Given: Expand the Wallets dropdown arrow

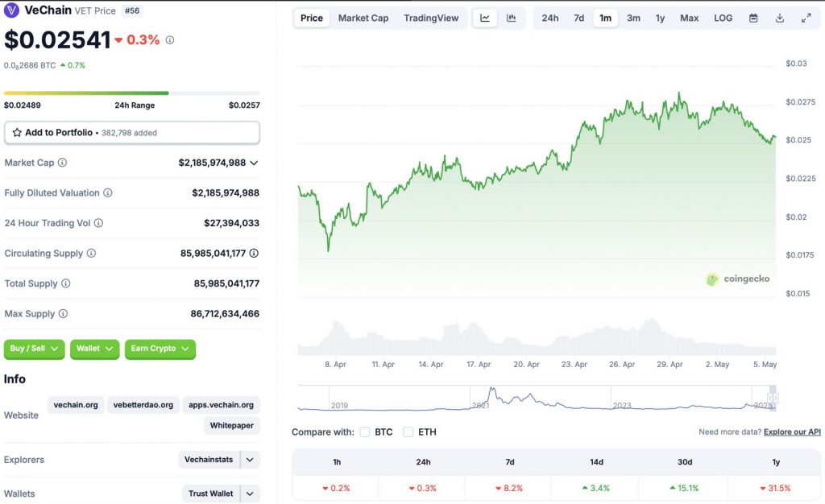Looking at the screenshot, I should [250, 494].
